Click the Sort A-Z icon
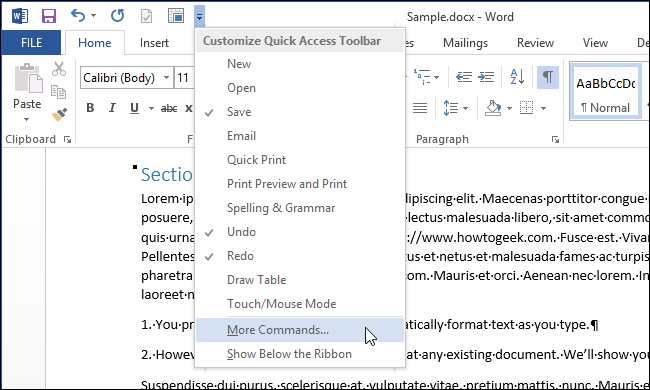Screen dimensions: 650x390 [x=517, y=77]
